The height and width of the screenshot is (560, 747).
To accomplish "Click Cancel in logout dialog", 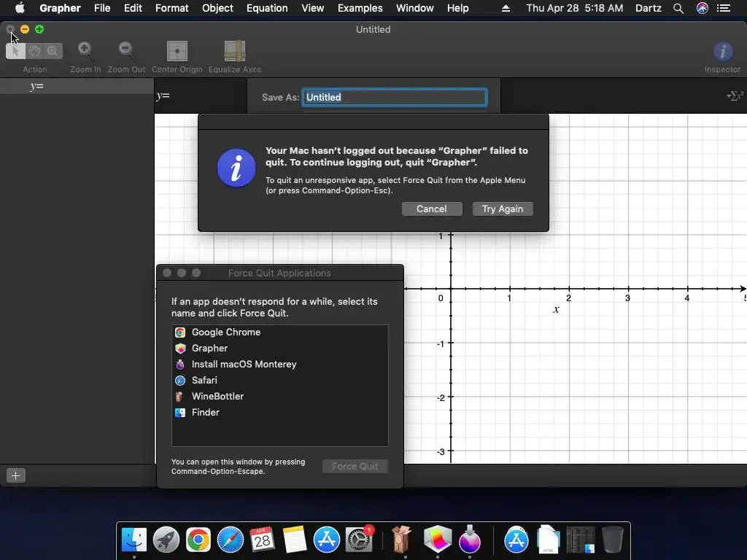I will [432, 209].
